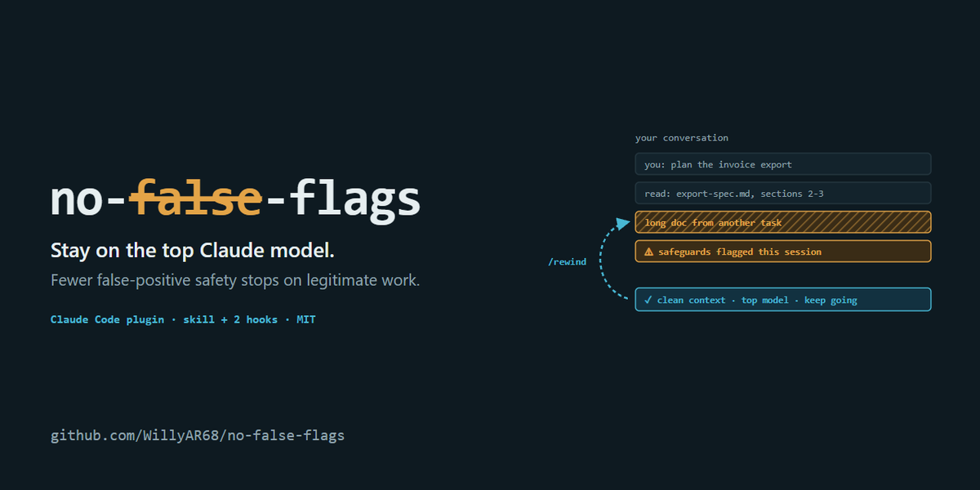This screenshot has width=980, height=490.
Task: Click the striped 'long doc from another task' row
Action: tap(783, 222)
